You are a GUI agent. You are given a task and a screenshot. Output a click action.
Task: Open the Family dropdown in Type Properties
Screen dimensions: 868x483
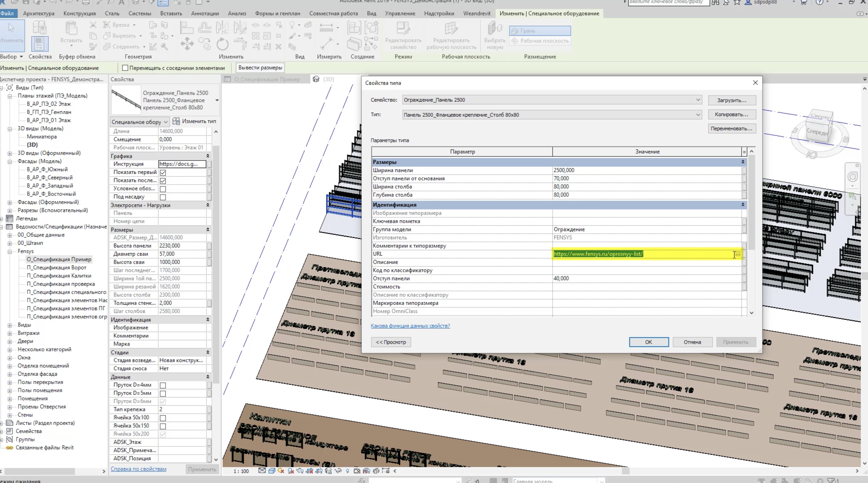(x=698, y=100)
